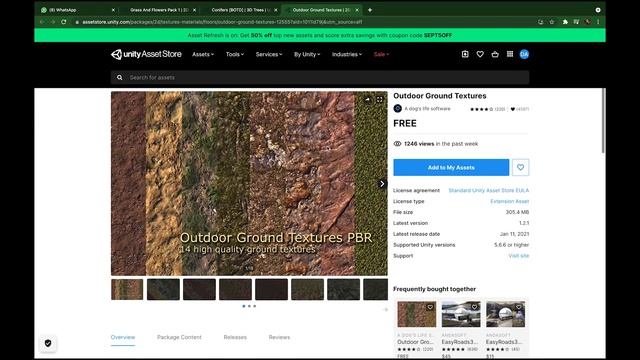Favorite the Outdoor Ground card in bought together

click(x=430, y=307)
